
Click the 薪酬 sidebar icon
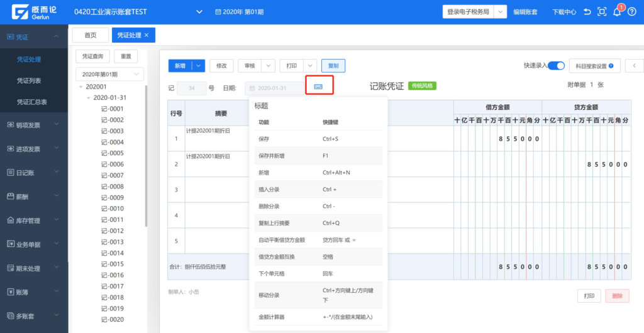coord(11,197)
